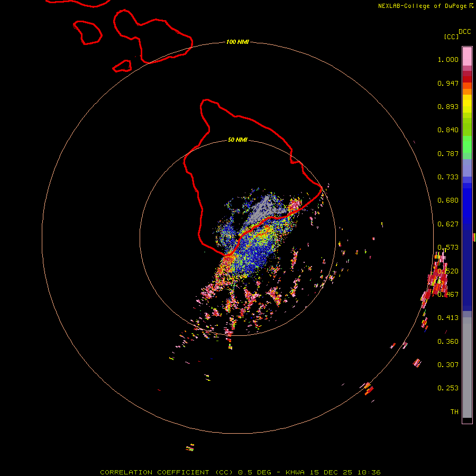Select the 0.413 color scale value

tap(448, 318)
